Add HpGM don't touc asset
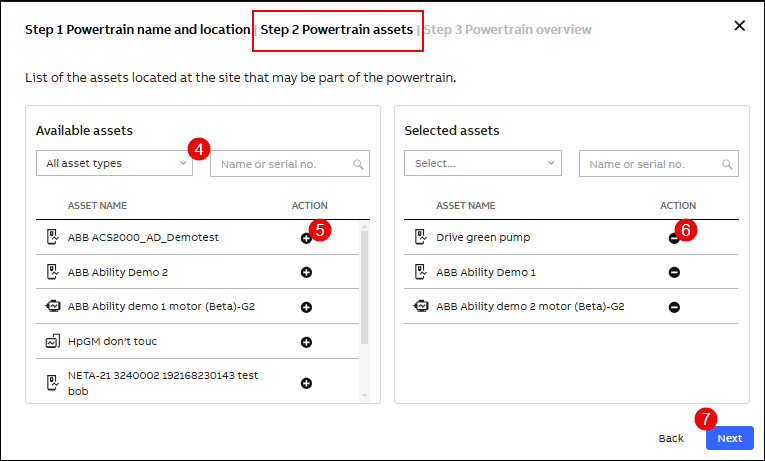 tap(306, 342)
